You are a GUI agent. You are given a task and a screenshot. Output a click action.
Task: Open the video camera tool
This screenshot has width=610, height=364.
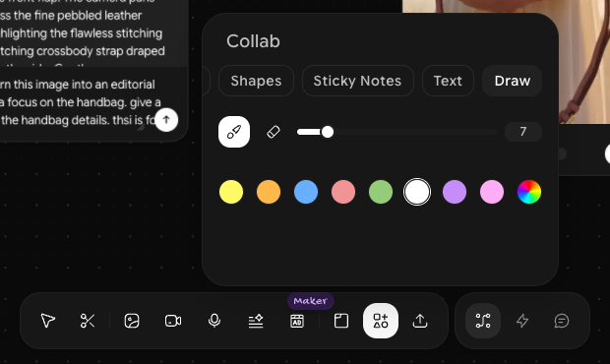click(x=173, y=321)
